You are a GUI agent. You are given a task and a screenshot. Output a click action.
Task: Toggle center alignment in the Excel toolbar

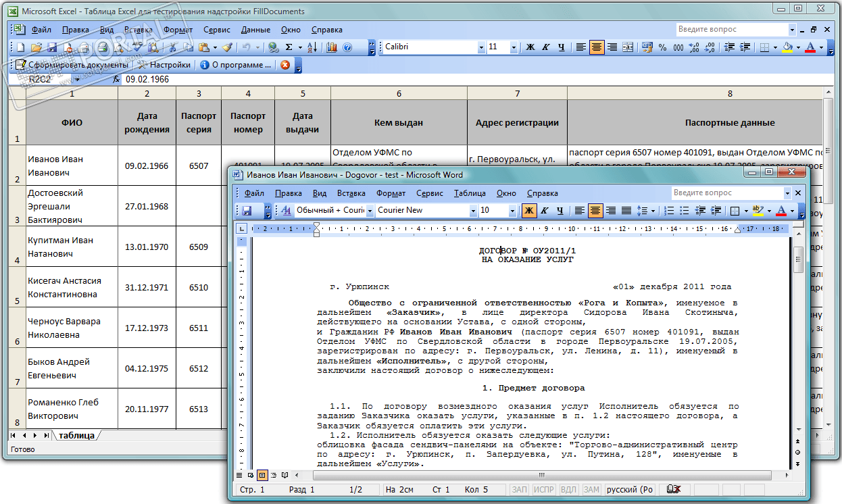(x=597, y=47)
